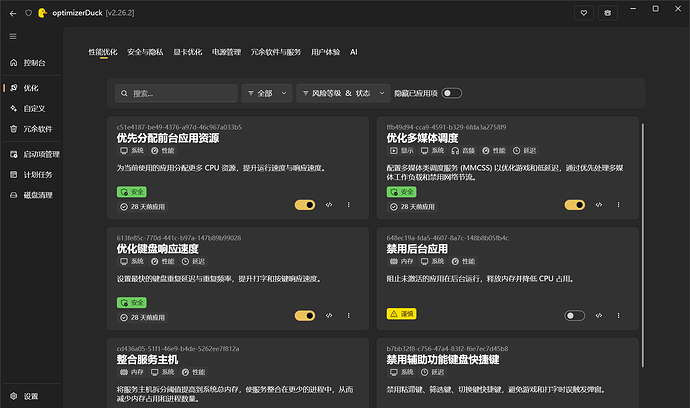
Task: Click 音频 tag on 优化多媒体调度
Action: pyautogui.click(x=463, y=151)
